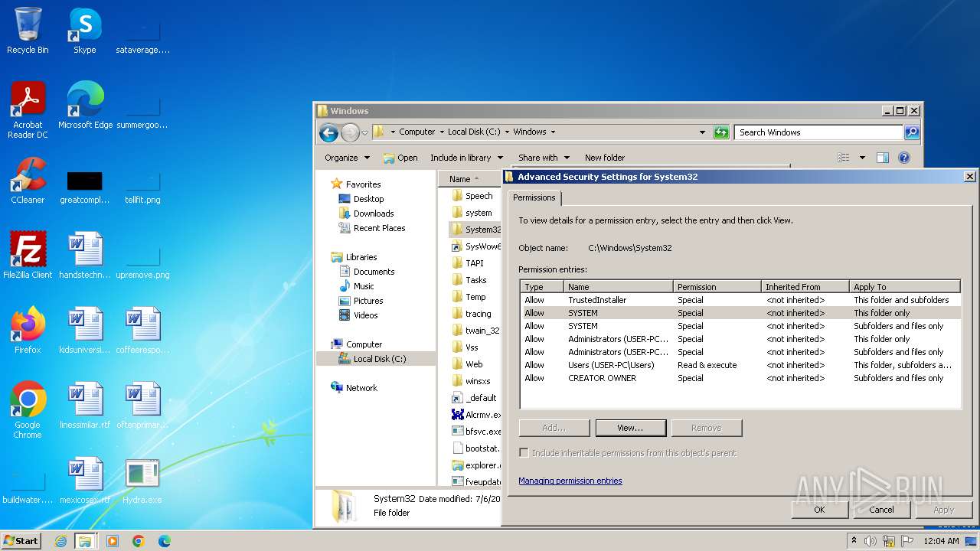Screen dimensions: 980x551
Task: Sort by the Type column header
Action: click(x=542, y=287)
